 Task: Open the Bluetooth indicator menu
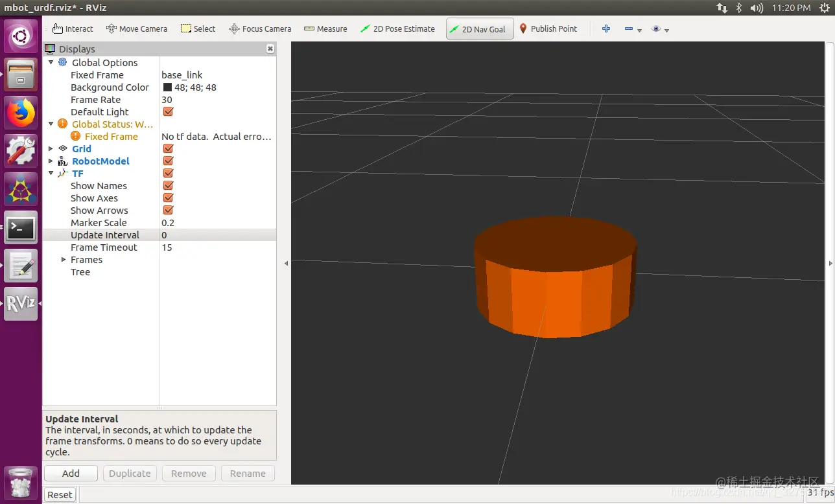coord(739,8)
